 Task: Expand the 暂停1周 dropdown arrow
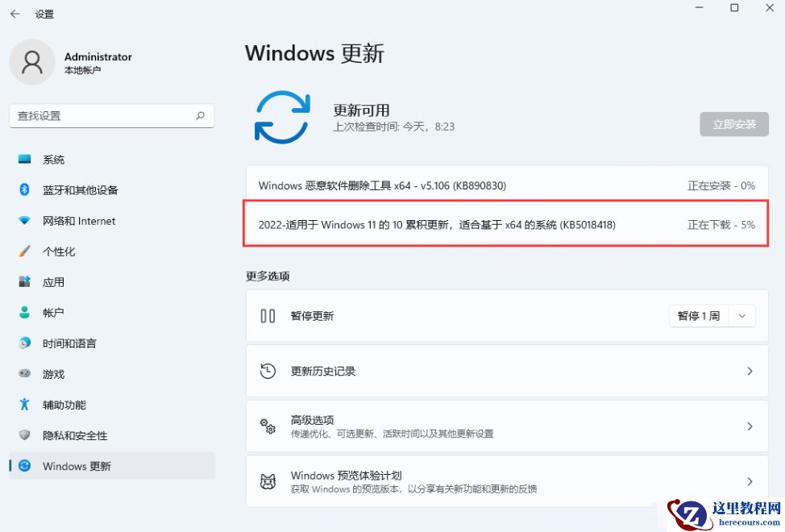point(741,315)
